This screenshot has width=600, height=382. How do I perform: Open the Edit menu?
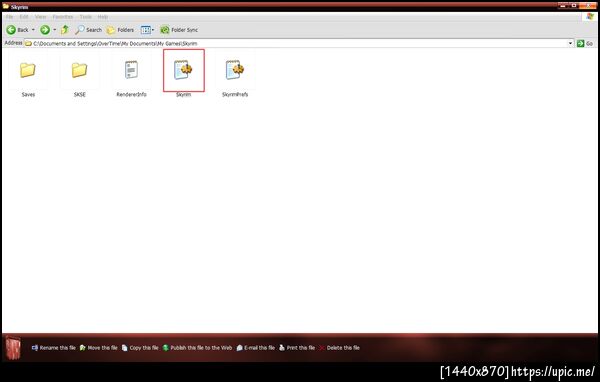point(24,17)
